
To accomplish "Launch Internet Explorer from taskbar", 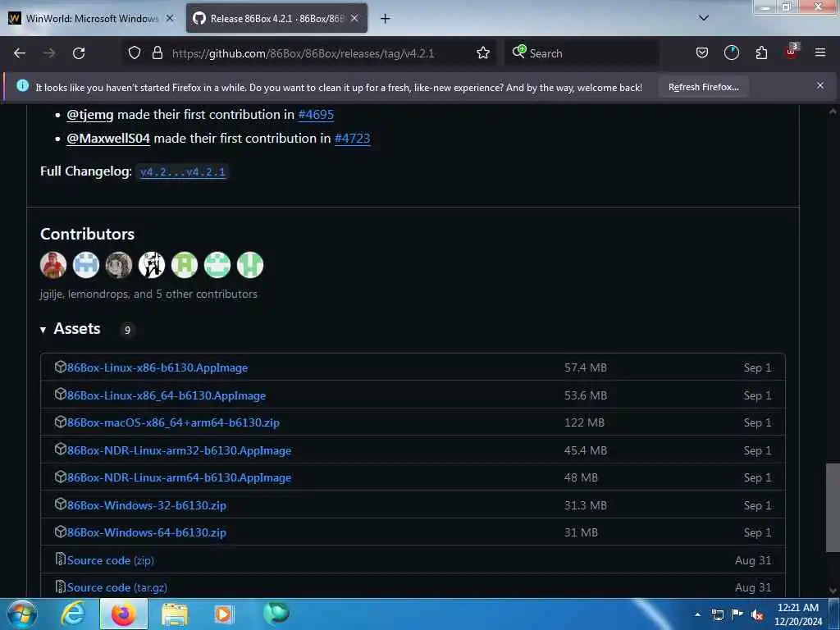I will pyautogui.click(x=73, y=614).
